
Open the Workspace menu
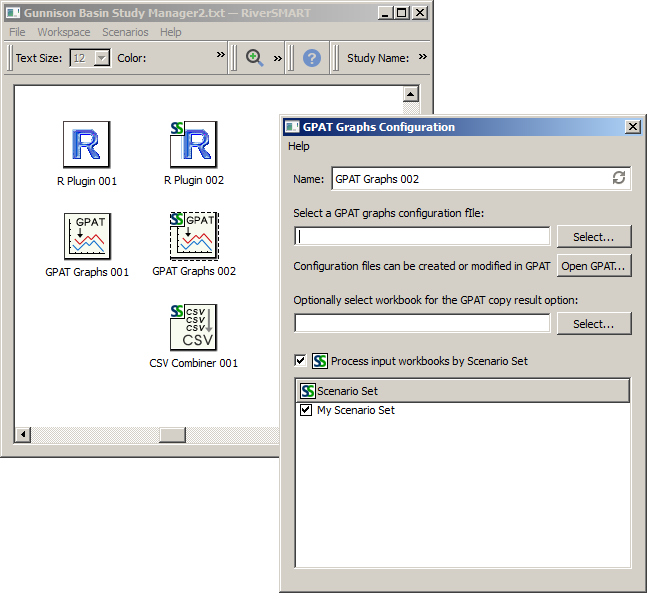[x=64, y=32]
